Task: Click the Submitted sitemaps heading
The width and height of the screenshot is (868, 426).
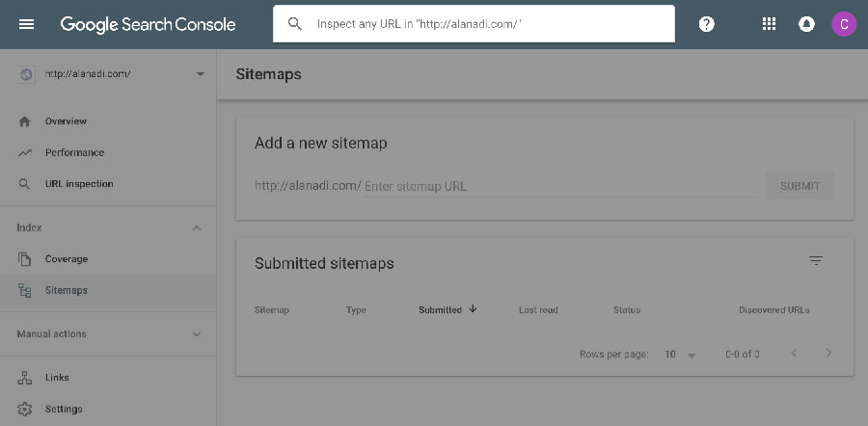Action: click(324, 263)
